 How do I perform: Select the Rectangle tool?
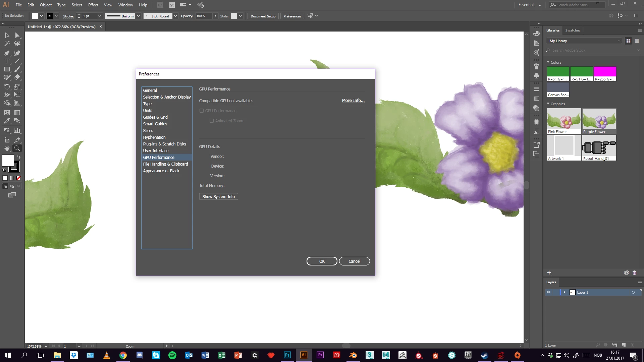[x=7, y=69]
